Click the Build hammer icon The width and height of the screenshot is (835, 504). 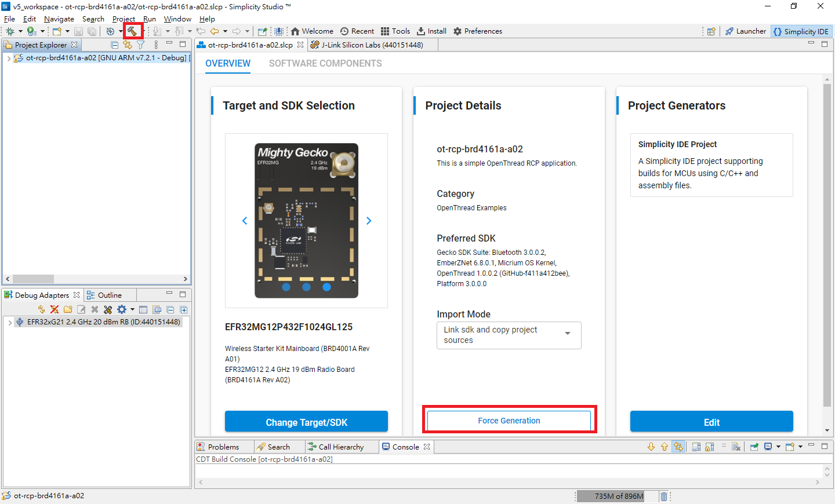click(x=133, y=31)
